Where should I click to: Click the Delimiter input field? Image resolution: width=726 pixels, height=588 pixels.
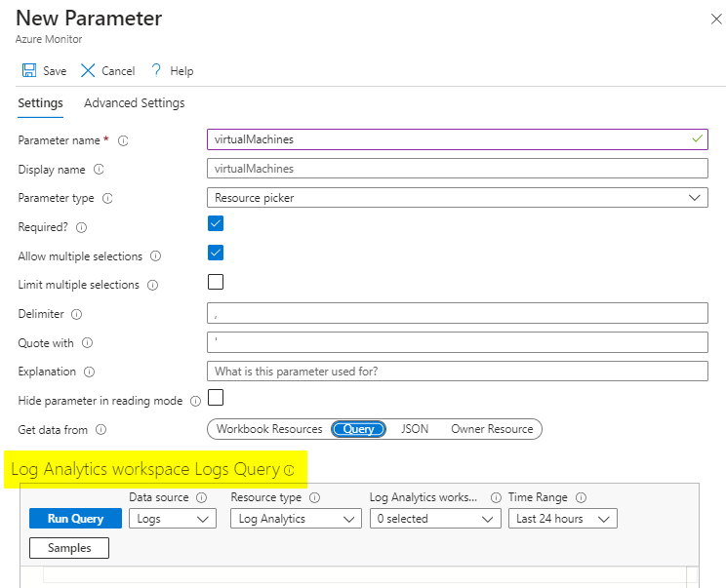click(x=458, y=313)
